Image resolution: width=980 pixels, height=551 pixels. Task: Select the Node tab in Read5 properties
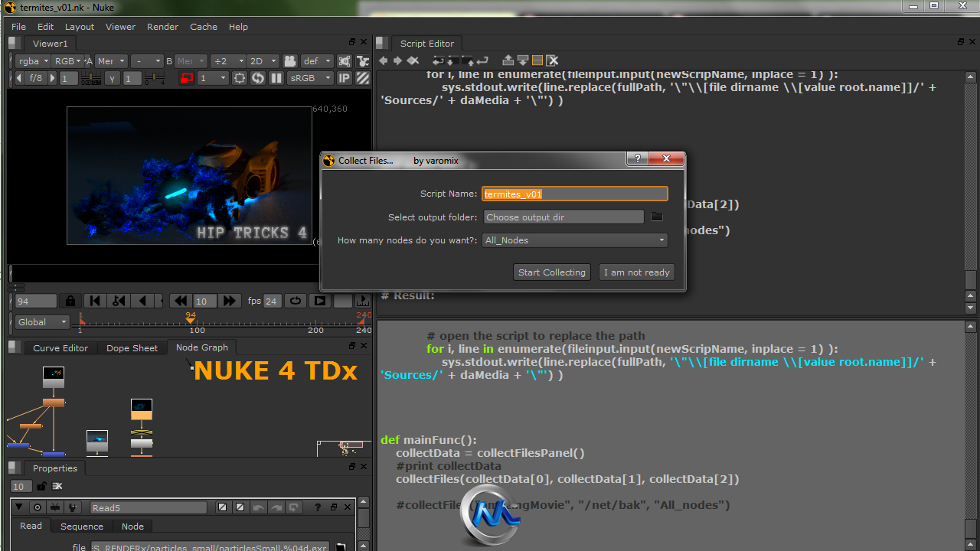coord(132,527)
